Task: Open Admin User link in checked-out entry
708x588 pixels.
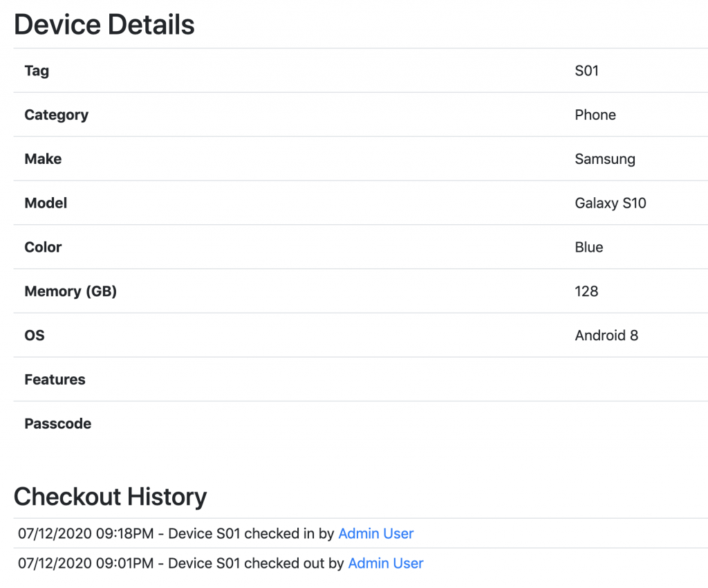Action: 385,564
